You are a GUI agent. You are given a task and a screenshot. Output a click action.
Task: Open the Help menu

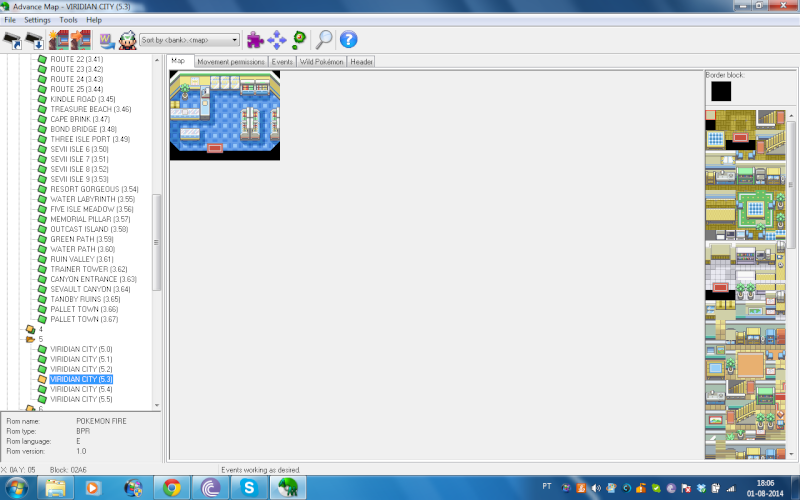94,20
